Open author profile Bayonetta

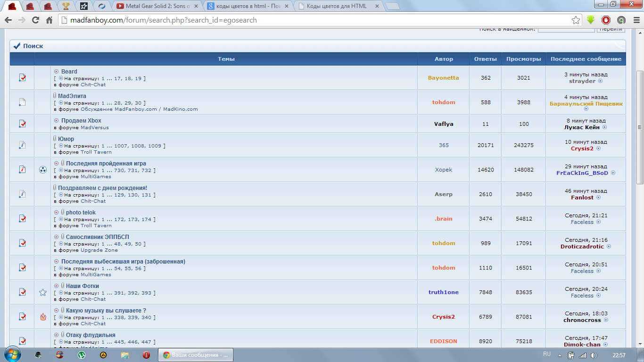(x=443, y=78)
